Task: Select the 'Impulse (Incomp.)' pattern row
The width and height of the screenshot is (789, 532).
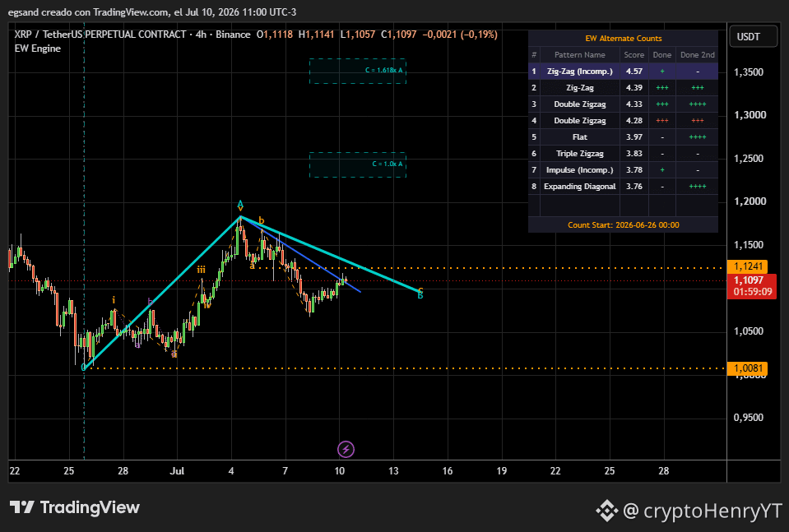Action: (x=623, y=170)
